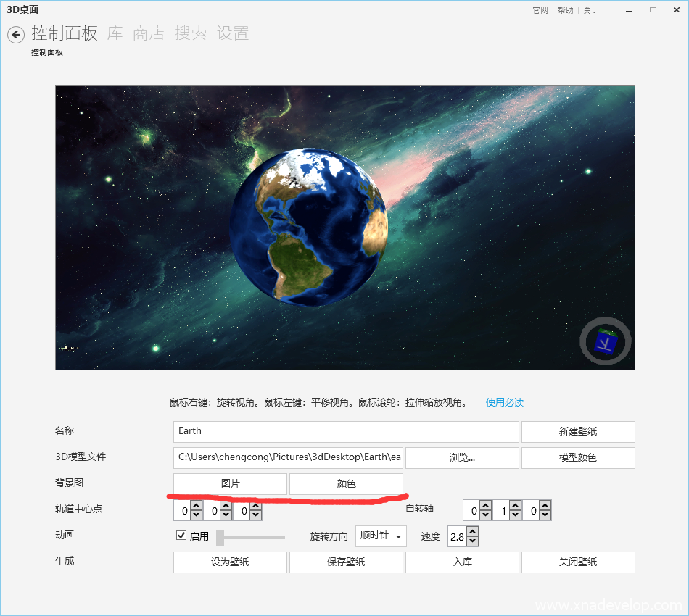Increase the middle 自转轴 value
Screen dimensions: 689x616
pos(515,507)
